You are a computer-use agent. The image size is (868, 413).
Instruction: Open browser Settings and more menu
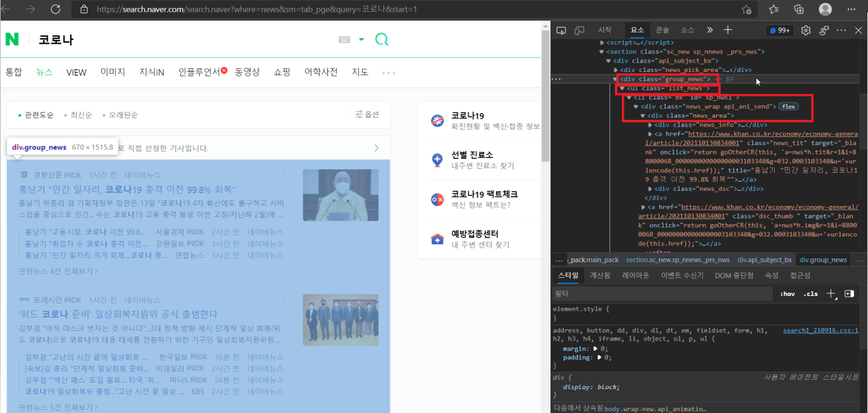coord(850,9)
